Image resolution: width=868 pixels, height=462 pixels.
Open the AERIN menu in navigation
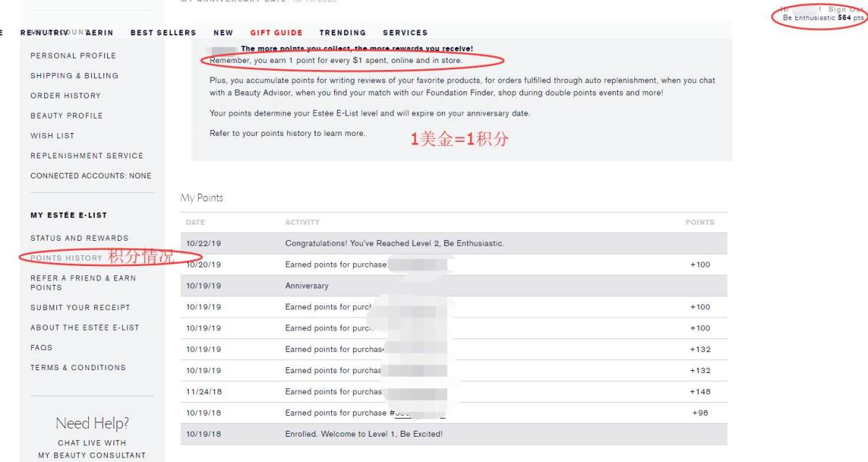point(99,33)
